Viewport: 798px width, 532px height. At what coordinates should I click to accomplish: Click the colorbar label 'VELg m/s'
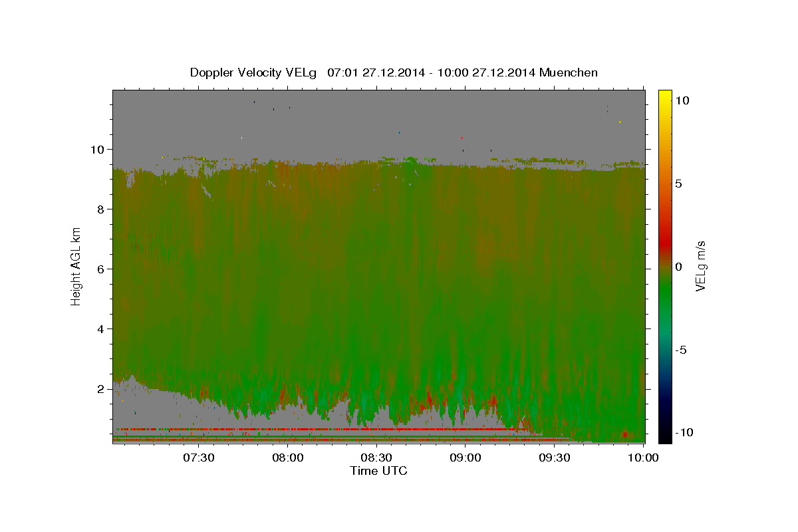[x=701, y=266]
